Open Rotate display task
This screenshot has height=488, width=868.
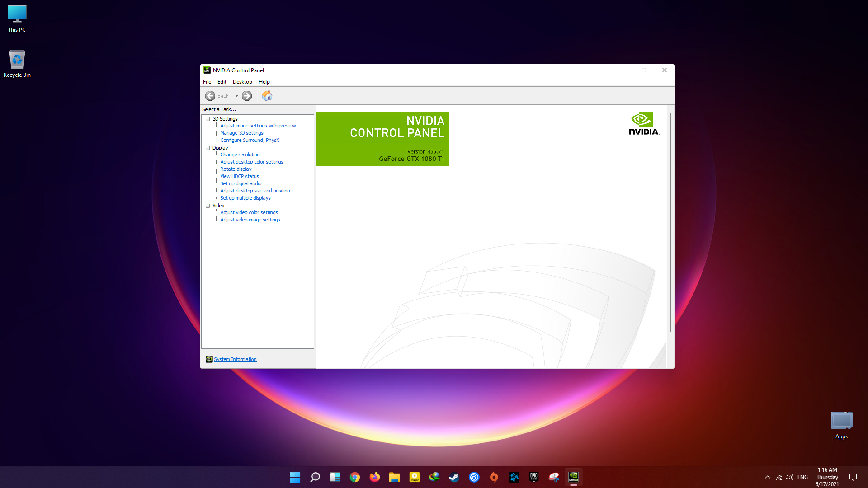(236, 169)
